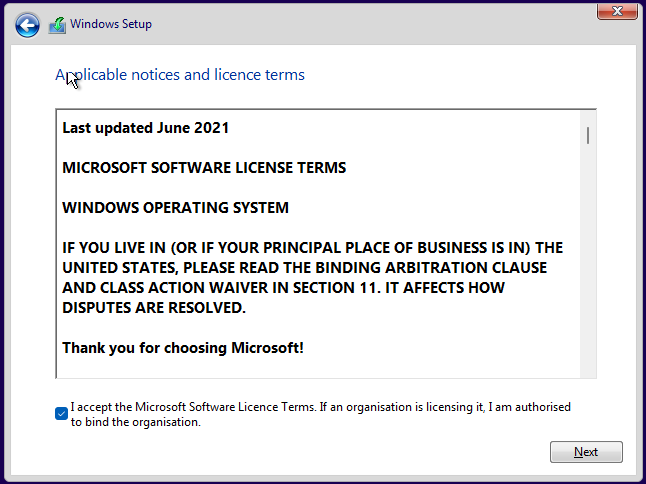The width and height of the screenshot is (646, 484).
Task: Click the 'AND CLASS ACTION WAIVER IN SECTION 11' line
Action: (x=283, y=288)
